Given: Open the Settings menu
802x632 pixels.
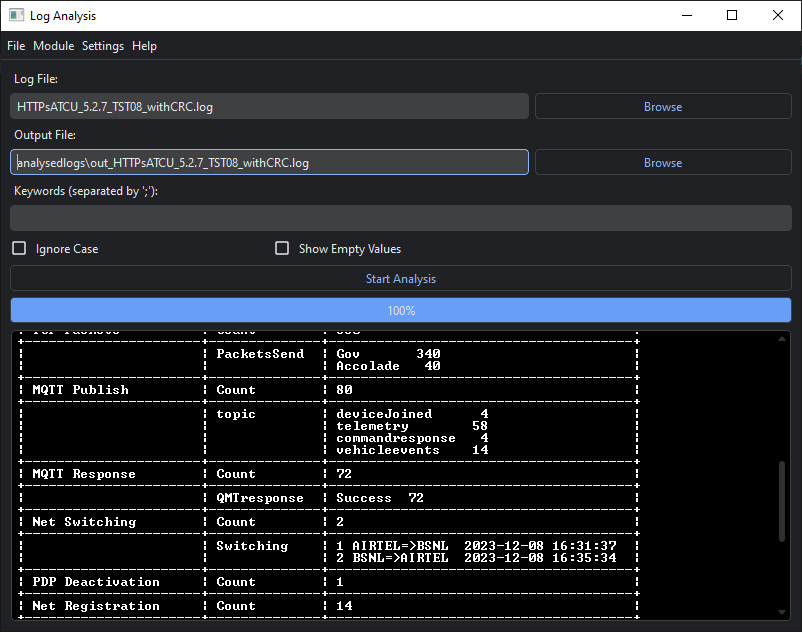Looking at the screenshot, I should pos(103,46).
